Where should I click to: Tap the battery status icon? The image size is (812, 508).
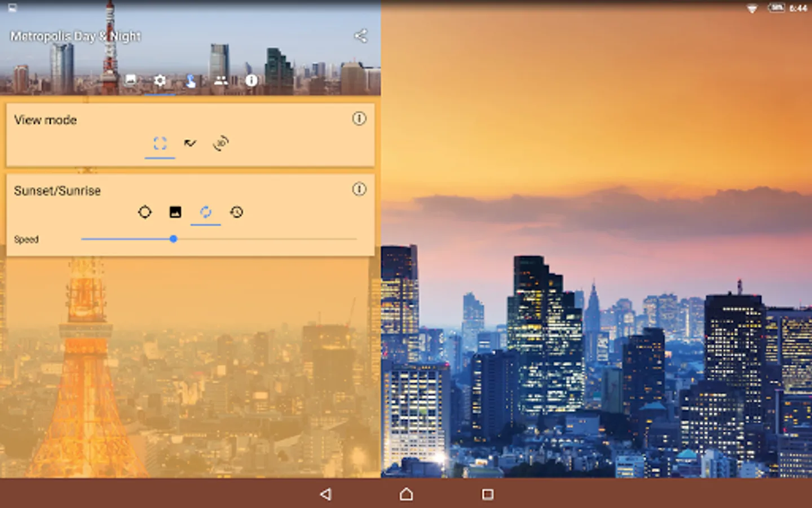click(x=776, y=8)
